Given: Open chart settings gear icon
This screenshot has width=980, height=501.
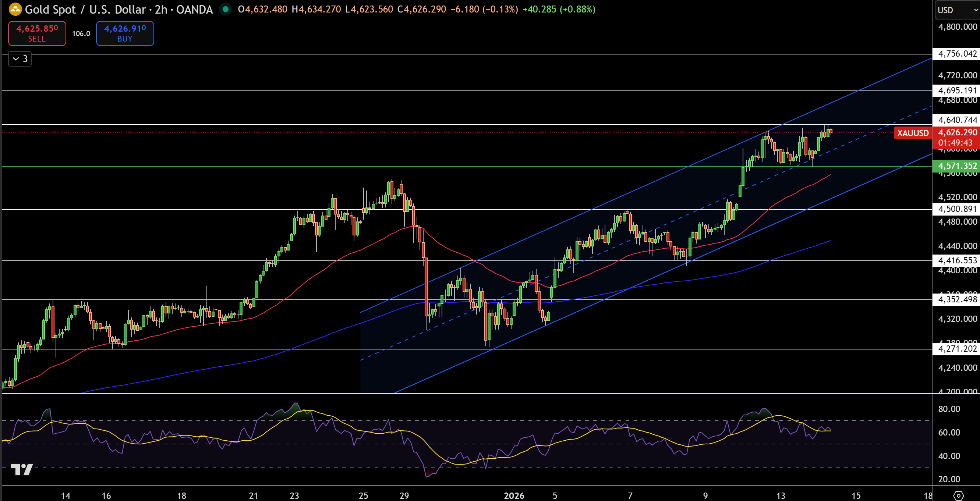Looking at the screenshot, I should (x=959, y=495).
